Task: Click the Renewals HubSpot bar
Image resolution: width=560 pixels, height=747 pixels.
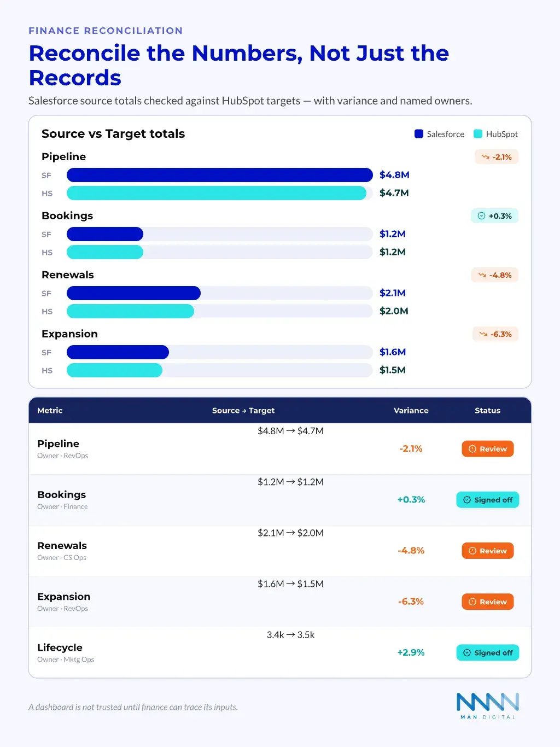Action: [130, 311]
